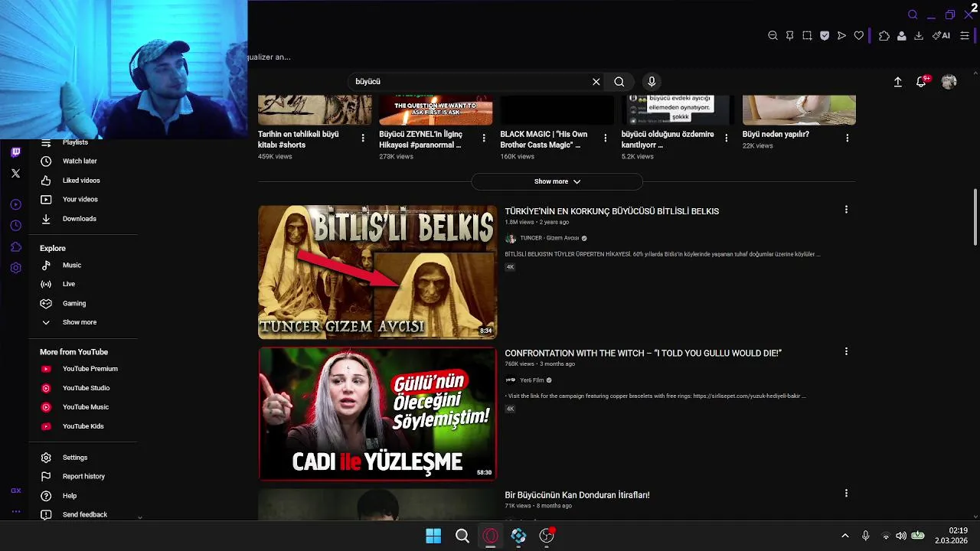This screenshot has height=551, width=980.
Task: Open browser downloads arrow icon
Action: pos(919,36)
